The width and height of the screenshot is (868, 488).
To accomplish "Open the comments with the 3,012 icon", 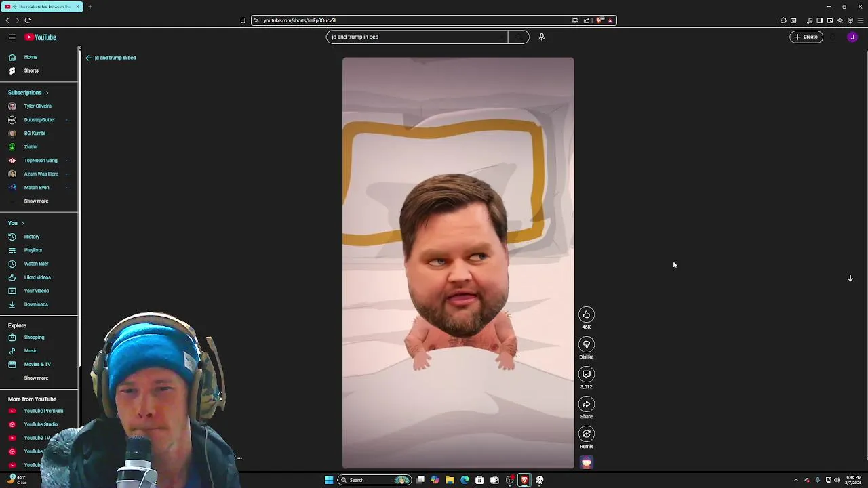I will point(587,374).
